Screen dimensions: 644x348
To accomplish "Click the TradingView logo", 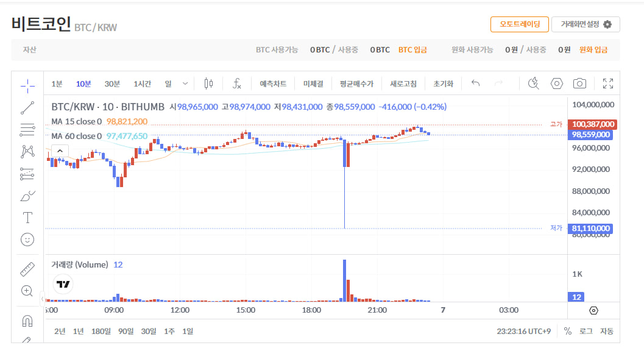I will click(x=63, y=284).
